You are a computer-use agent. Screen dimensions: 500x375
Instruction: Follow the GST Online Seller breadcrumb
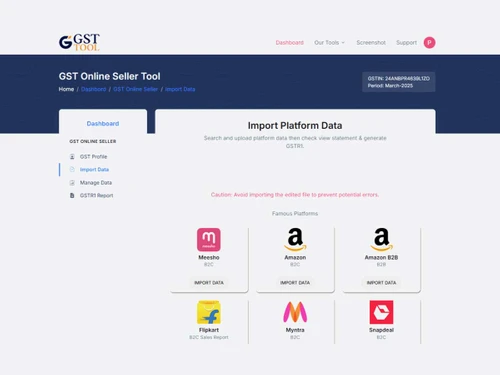tap(135, 89)
